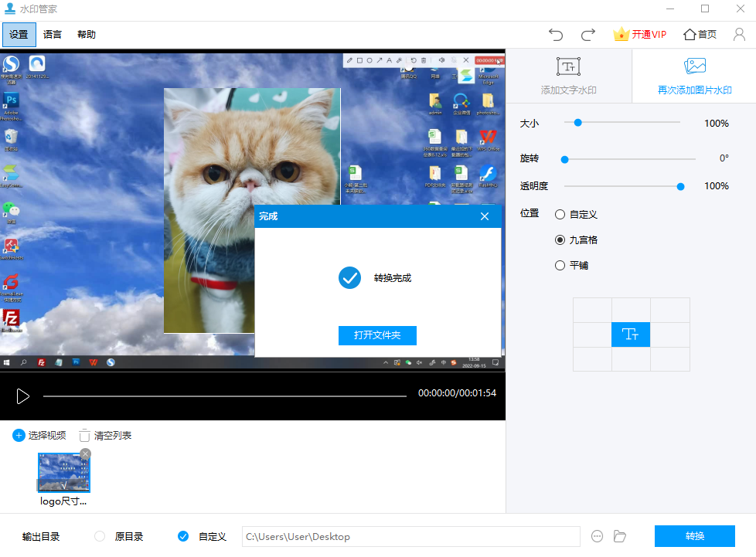Play the video preview

point(23,396)
